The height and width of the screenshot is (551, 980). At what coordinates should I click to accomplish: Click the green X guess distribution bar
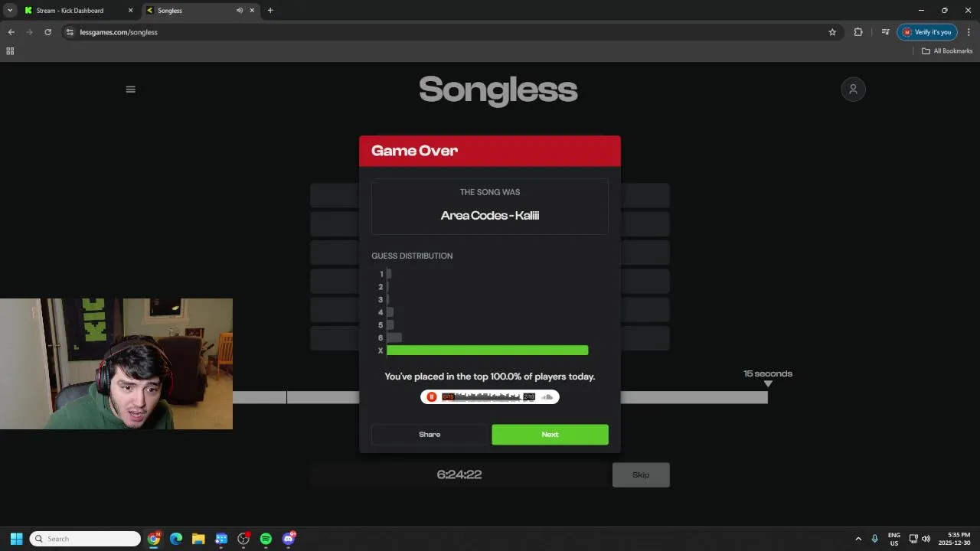(487, 350)
